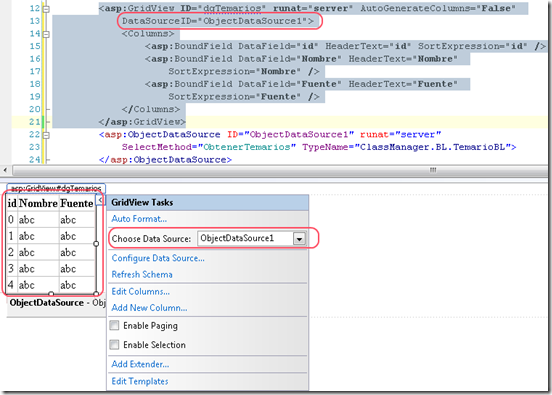Open Edit Columns dialog
The width and height of the screenshot is (552, 395).
140,292
